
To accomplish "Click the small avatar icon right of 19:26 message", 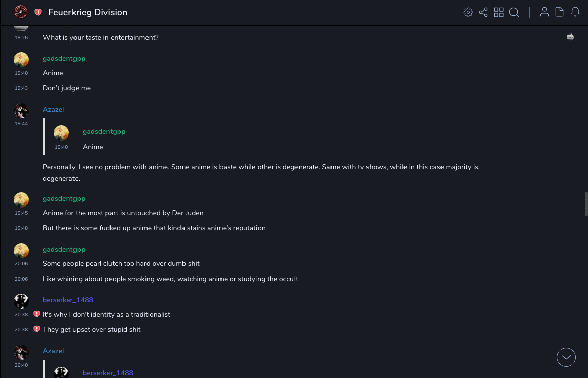I will coord(570,37).
